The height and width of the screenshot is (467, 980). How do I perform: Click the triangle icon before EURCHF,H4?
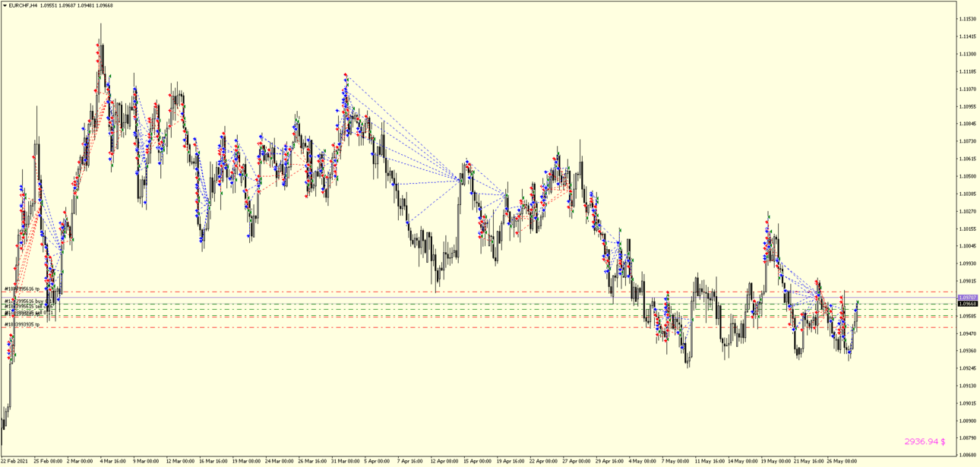(5, 5)
